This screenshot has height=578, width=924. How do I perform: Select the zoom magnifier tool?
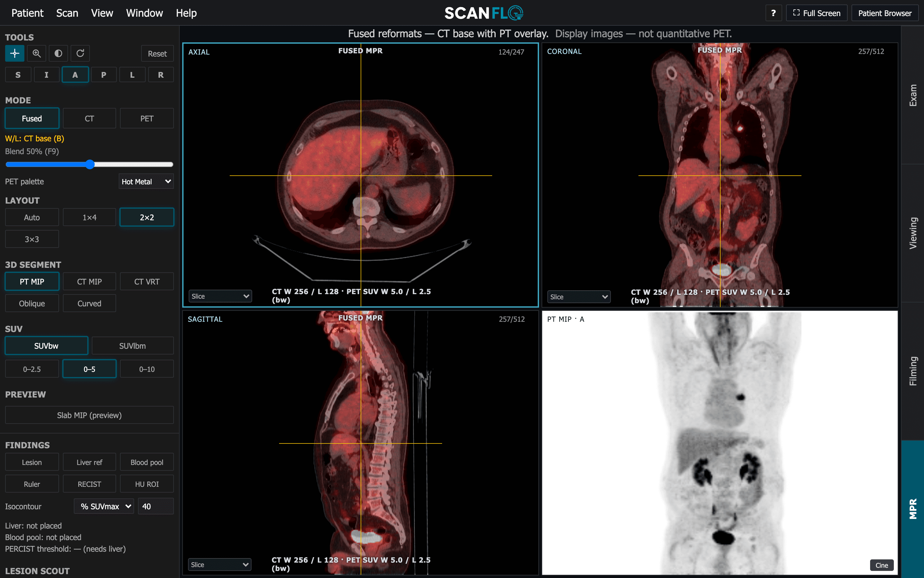click(37, 53)
